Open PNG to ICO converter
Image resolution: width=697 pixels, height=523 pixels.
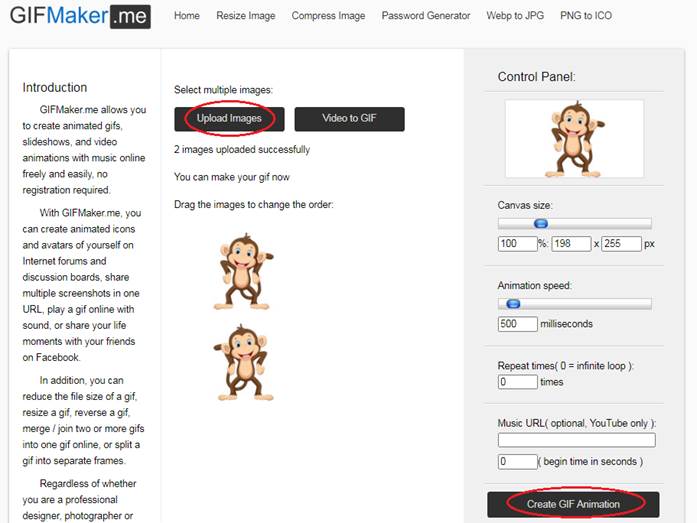pyautogui.click(x=585, y=16)
